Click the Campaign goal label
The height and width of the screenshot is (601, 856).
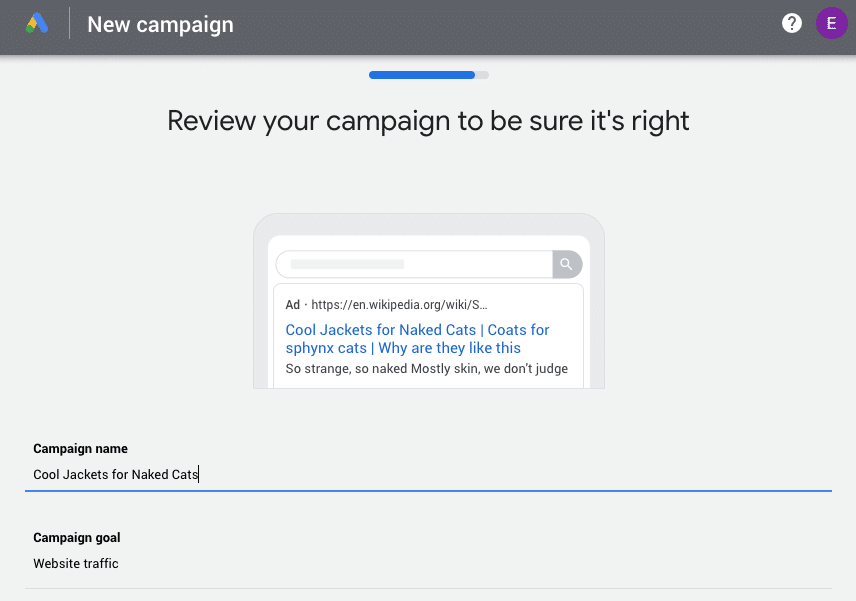pyautogui.click(x=77, y=538)
